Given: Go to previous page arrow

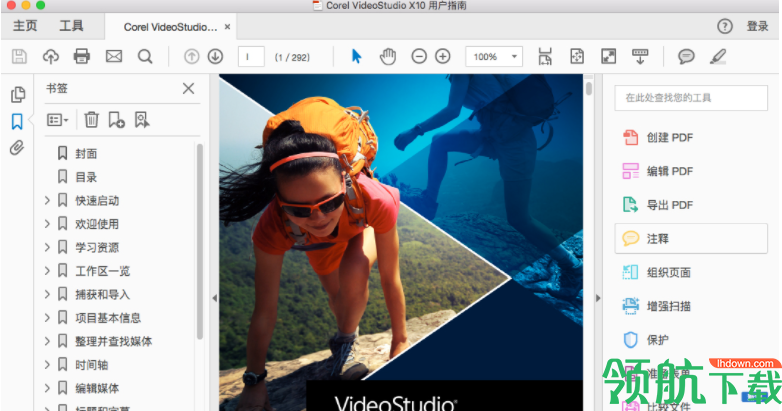Looking at the screenshot, I should pos(192,56).
